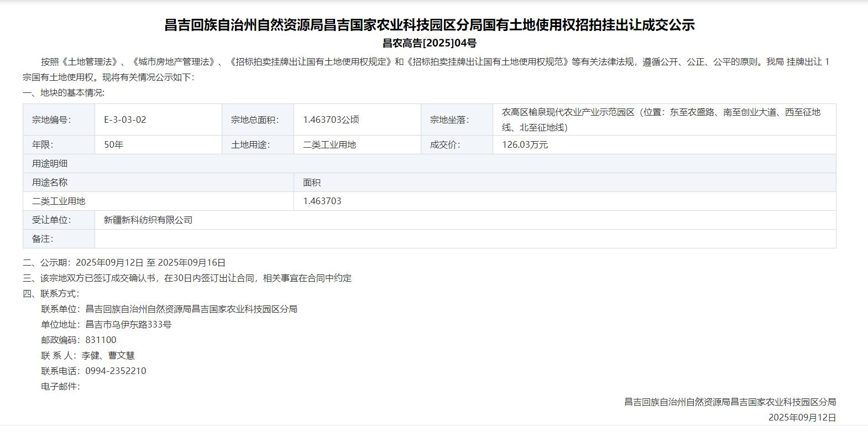The height and width of the screenshot is (436, 868).
Task: Click the signature date 2025年09月12日 at bottom right
Action: [802, 418]
